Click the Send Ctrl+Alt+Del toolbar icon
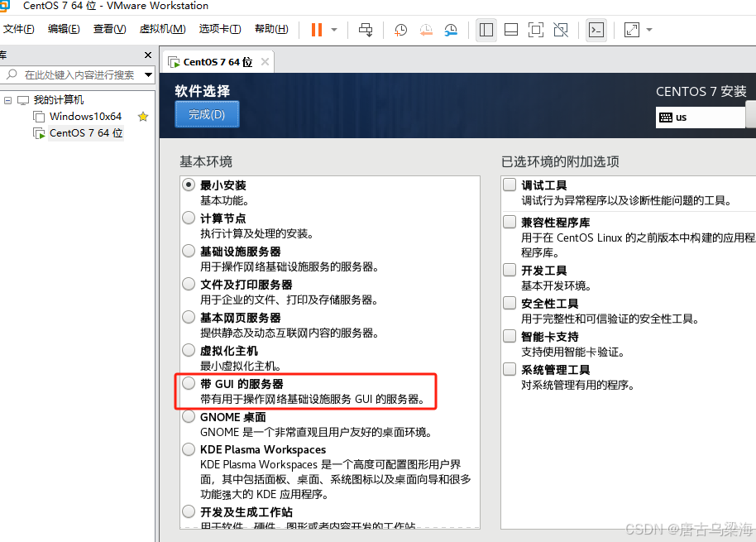The height and width of the screenshot is (542, 756). point(366,30)
